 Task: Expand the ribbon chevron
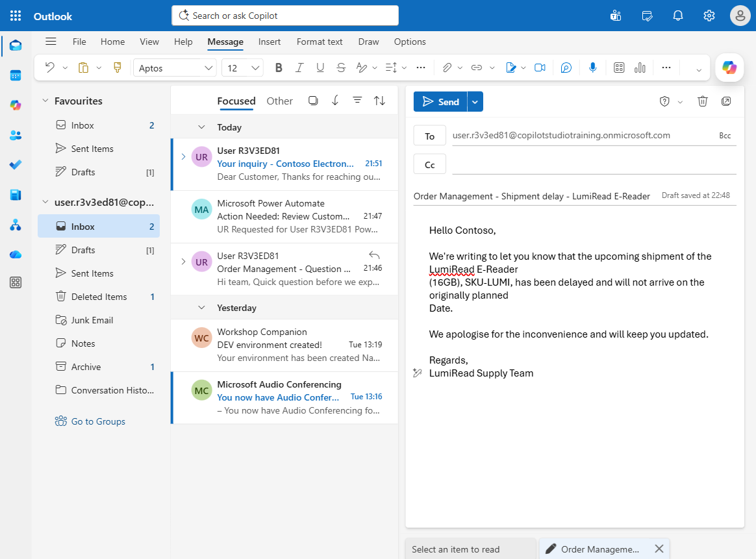699,70
